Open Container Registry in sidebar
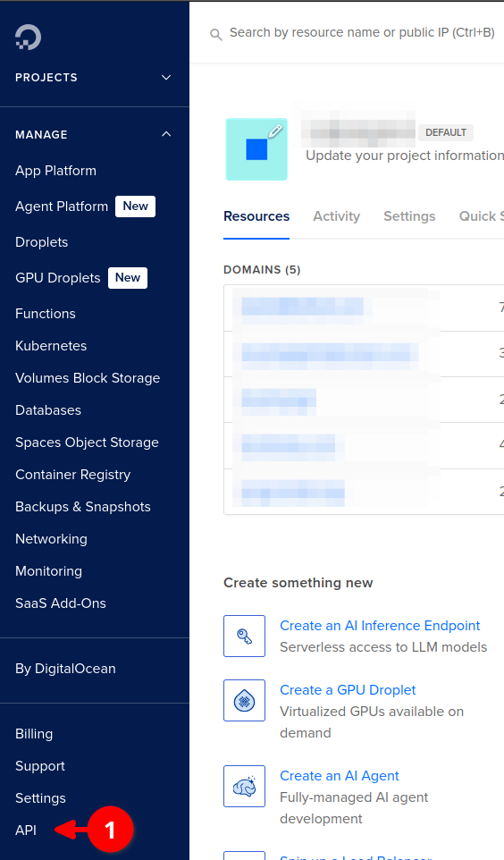The height and width of the screenshot is (860, 504). tap(72, 475)
